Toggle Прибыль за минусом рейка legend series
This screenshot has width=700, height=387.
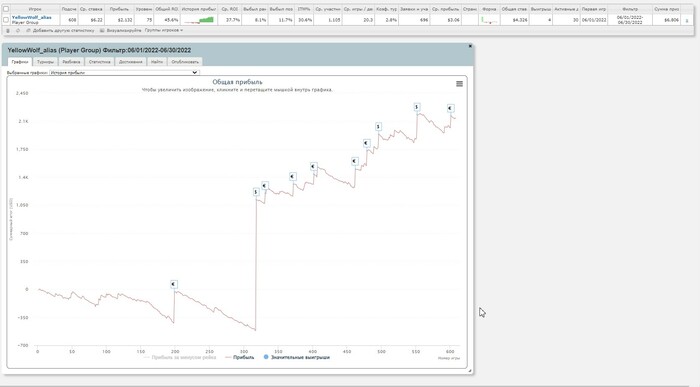tap(180, 358)
